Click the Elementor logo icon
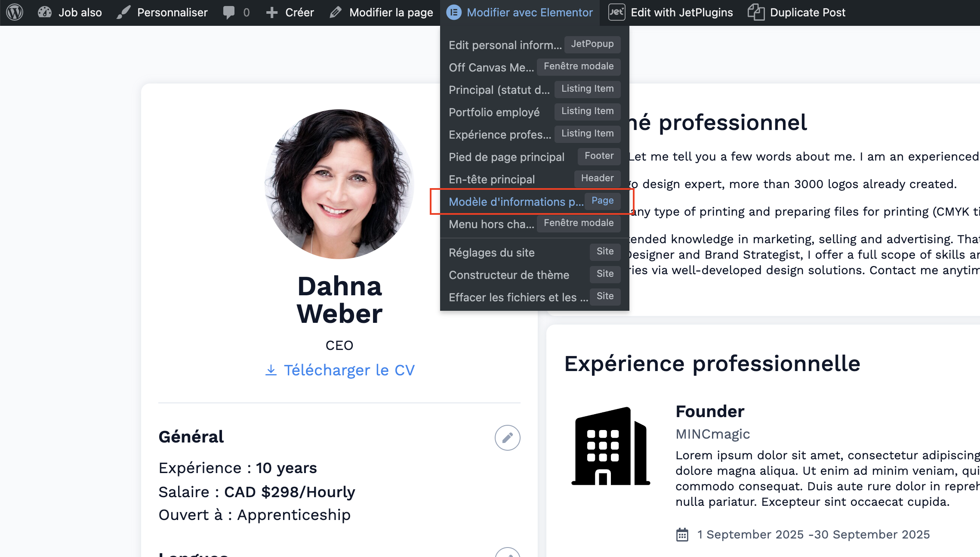Viewport: 980px width, 557px height. coord(454,12)
